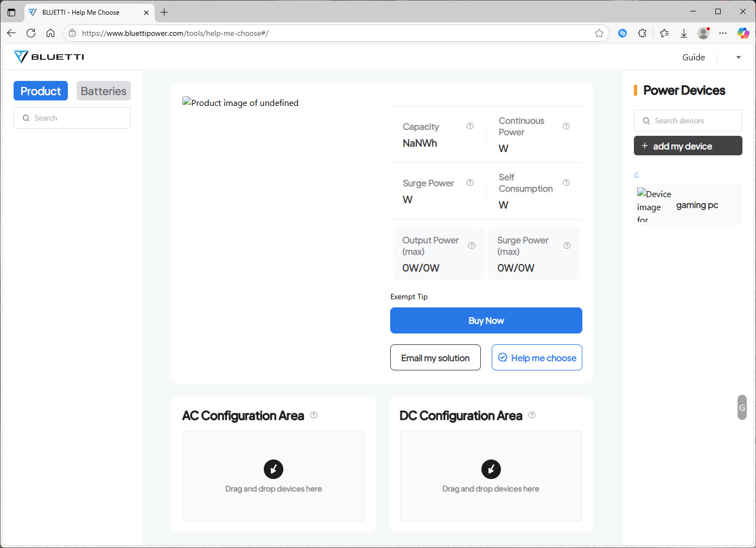Open a new browser tab
The image size is (756, 548).
[164, 12]
